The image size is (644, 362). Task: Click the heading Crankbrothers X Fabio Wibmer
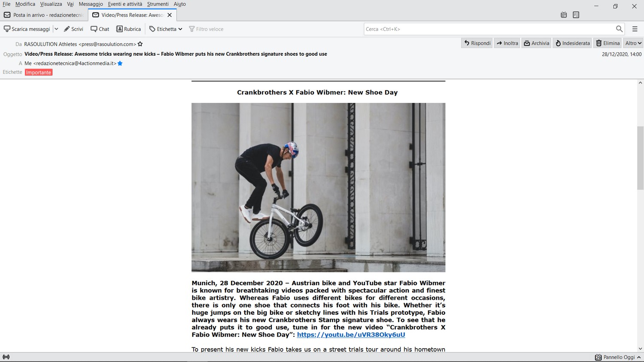click(x=317, y=92)
